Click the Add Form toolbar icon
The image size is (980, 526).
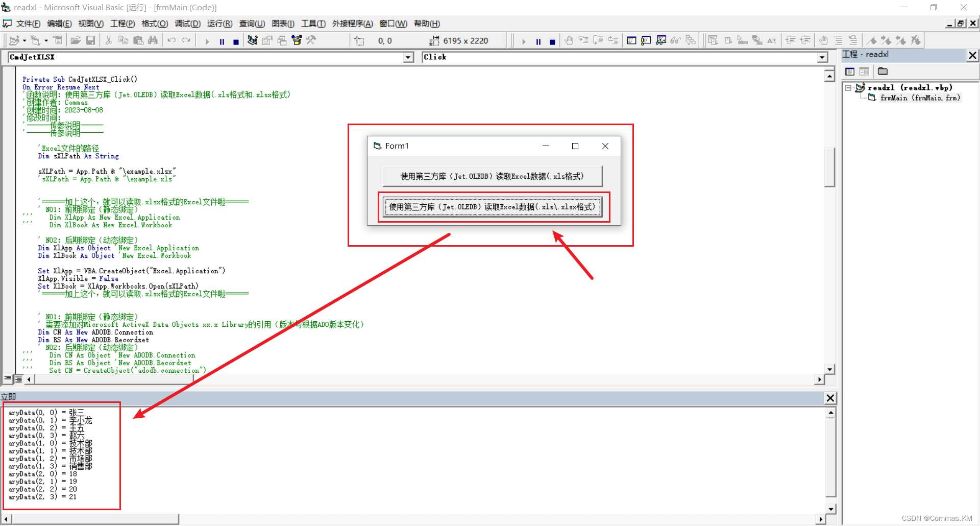(x=35, y=40)
